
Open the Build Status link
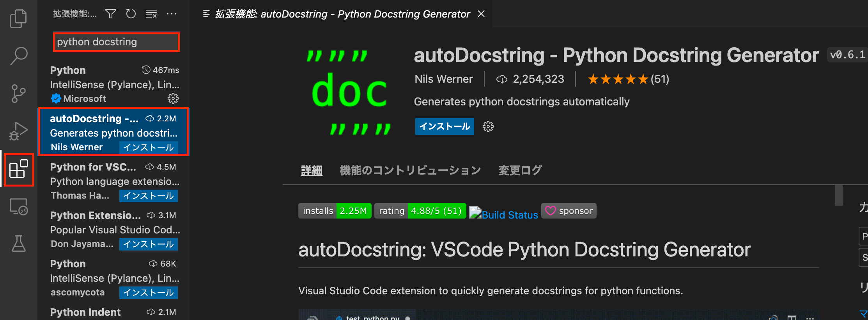point(503,214)
